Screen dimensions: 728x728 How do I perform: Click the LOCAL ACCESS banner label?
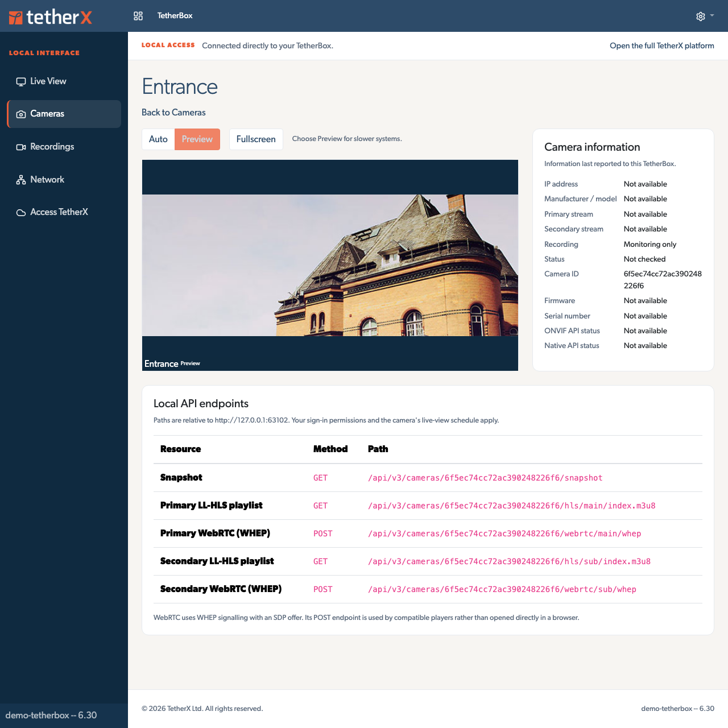(168, 45)
